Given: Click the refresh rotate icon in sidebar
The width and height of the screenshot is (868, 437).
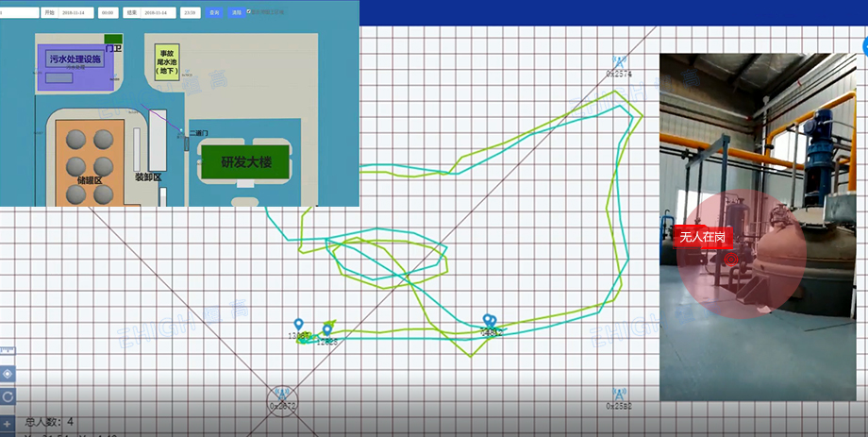Looking at the screenshot, I should pos(8,396).
